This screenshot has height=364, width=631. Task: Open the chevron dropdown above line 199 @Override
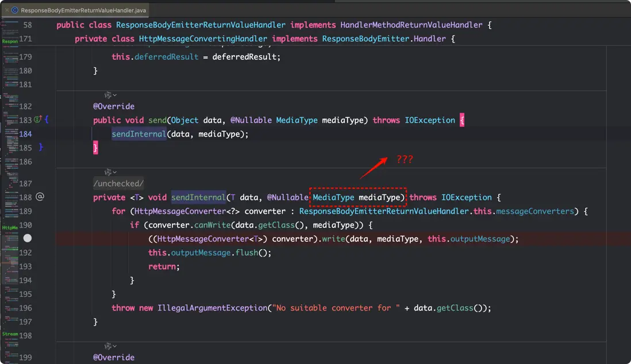point(115,346)
